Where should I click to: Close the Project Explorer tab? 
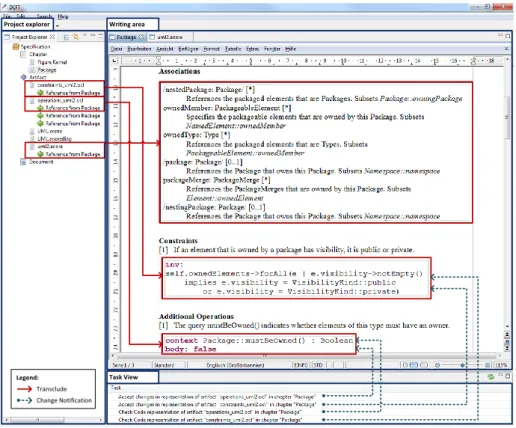52,37
